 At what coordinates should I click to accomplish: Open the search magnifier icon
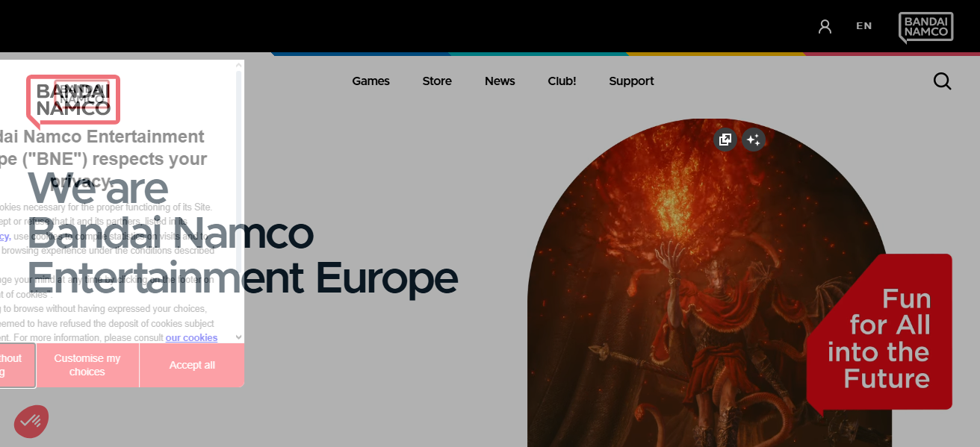tap(942, 81)
